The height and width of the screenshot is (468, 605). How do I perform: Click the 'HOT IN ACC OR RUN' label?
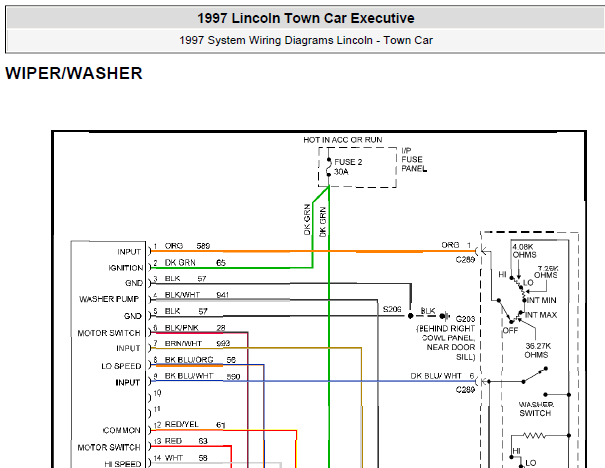343,140
